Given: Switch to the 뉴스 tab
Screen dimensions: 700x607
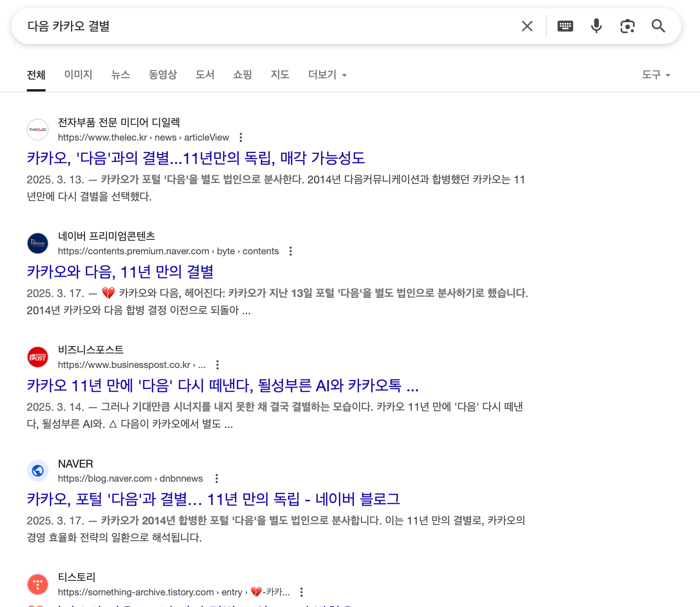Looking at the screenshot, I should [121, 75].
